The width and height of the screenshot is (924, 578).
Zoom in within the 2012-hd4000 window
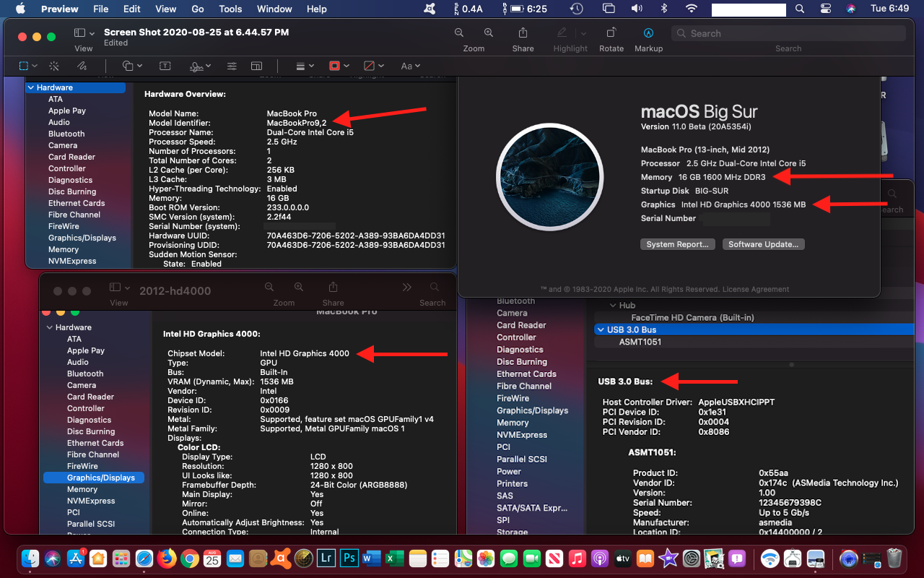pos(299,287)
